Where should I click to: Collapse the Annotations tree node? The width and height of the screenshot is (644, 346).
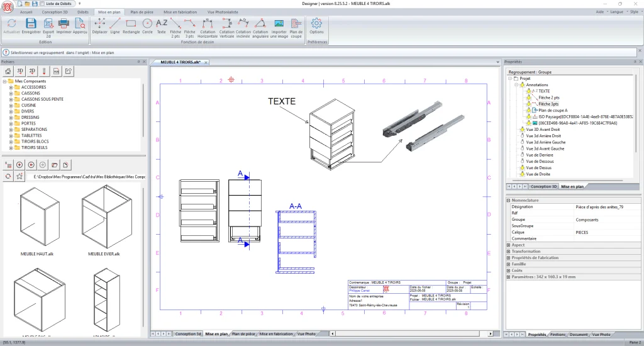pyautogui.click(x=517, y=85)
